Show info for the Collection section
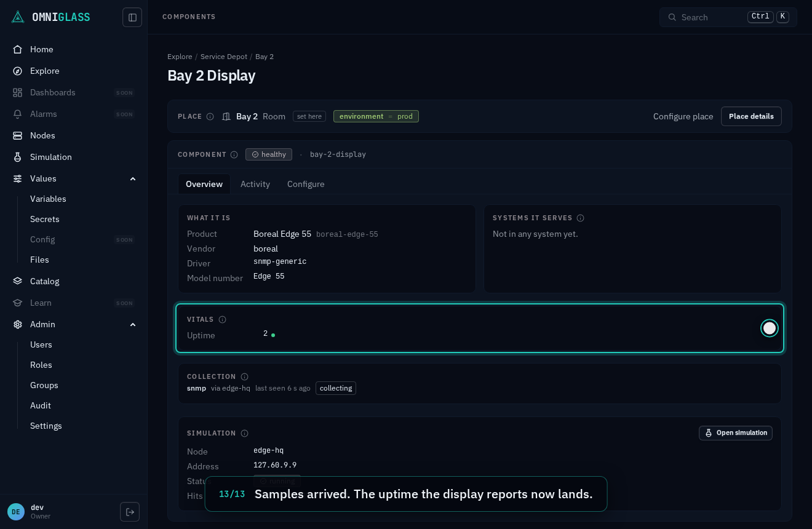Viewport: 812px width, 529px height. click(244, 376)
